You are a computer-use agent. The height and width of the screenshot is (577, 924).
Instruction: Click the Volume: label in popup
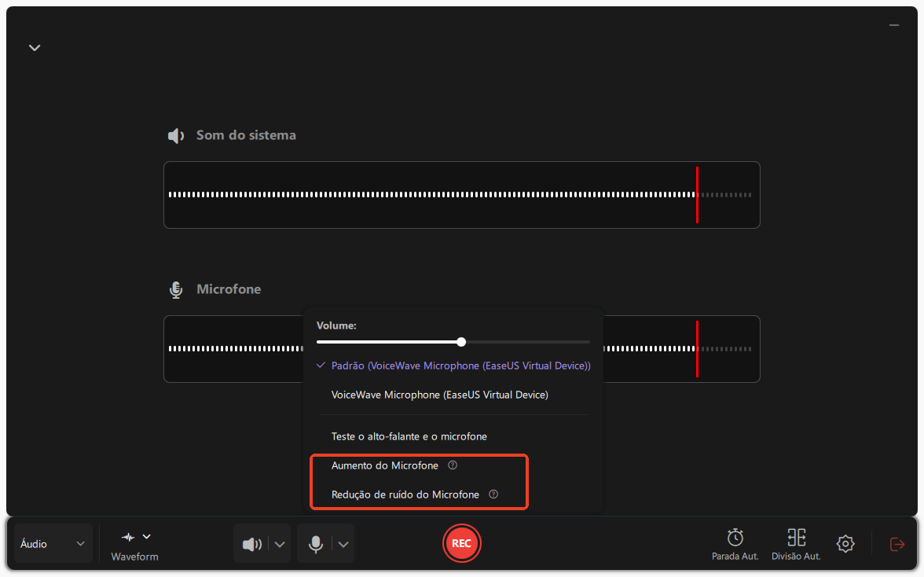(336, 325)
